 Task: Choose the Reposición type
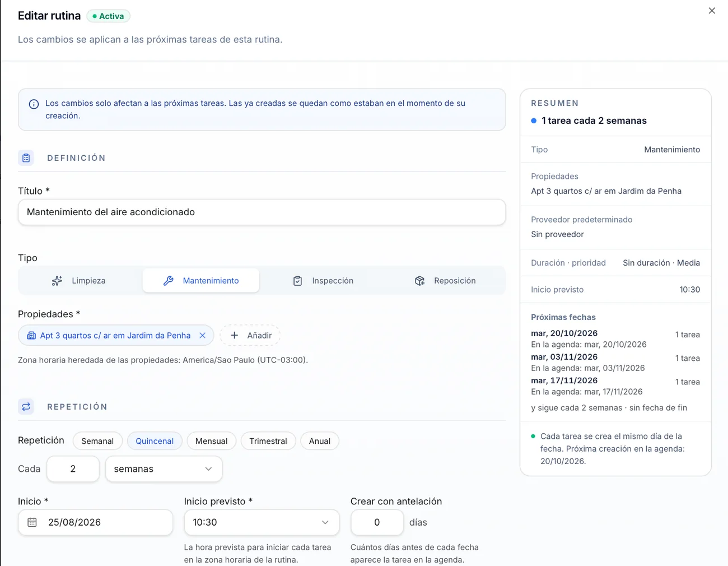[445, 281]
